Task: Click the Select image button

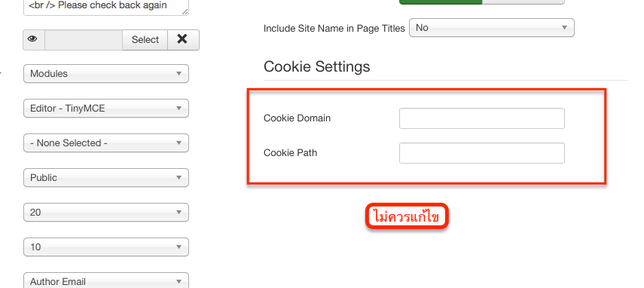Action: (x=145, y=40)
